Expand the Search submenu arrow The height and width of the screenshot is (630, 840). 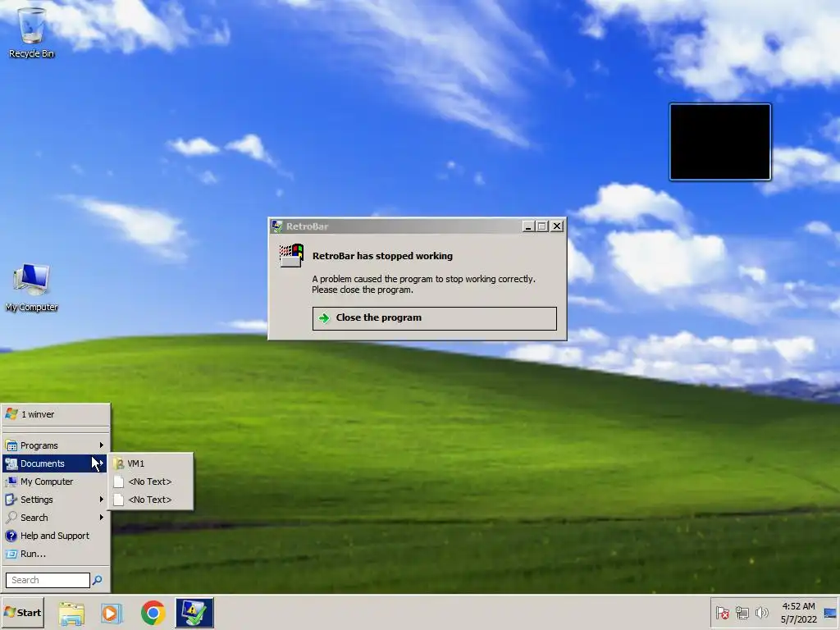(101, 518)
